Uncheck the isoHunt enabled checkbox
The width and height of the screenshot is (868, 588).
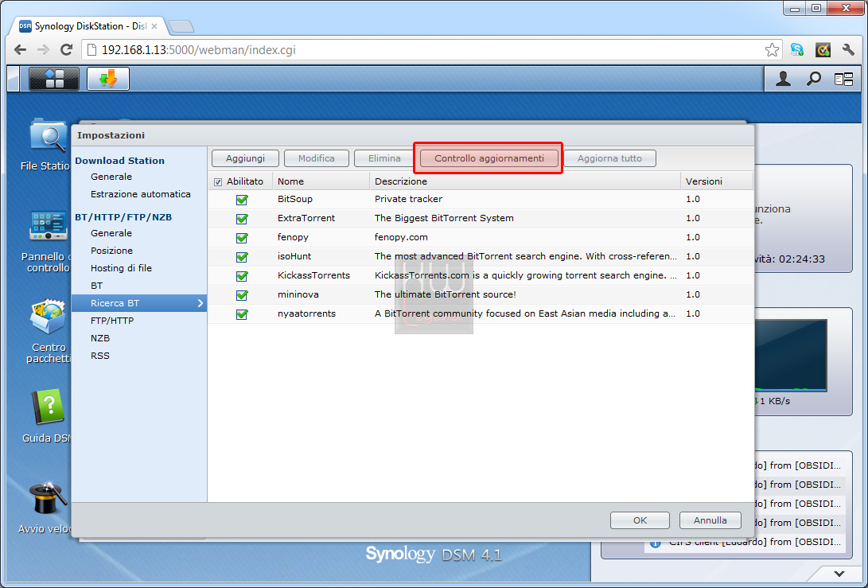242,257
